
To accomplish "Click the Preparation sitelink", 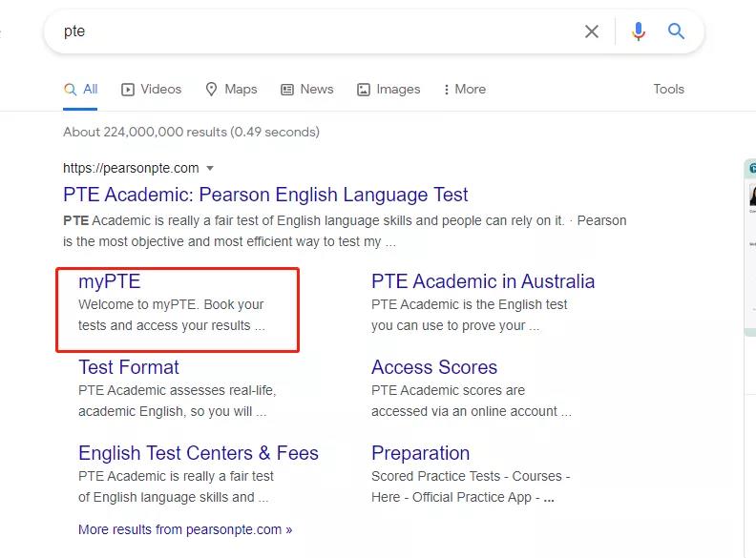I will [x=420, y=452].
